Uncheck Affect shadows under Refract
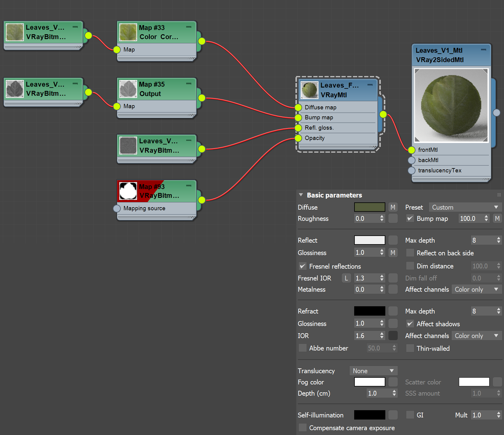The image size is (504, 435). pos(410,324)
